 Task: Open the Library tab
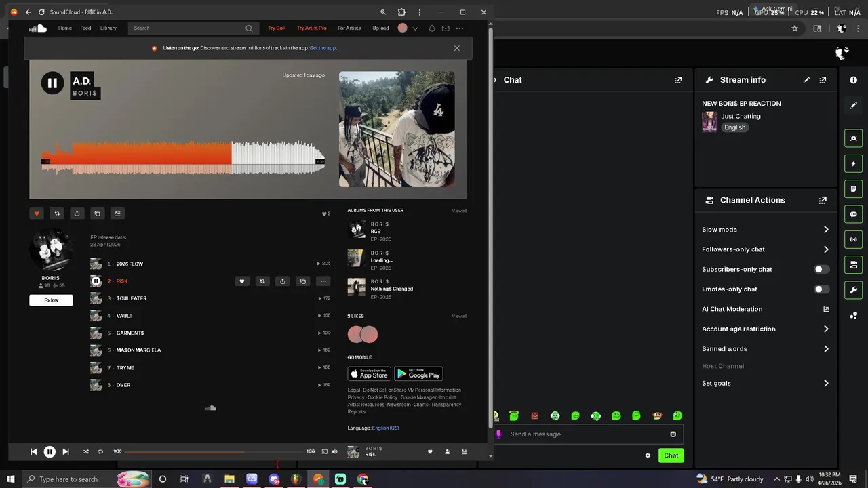coord(108,28)
